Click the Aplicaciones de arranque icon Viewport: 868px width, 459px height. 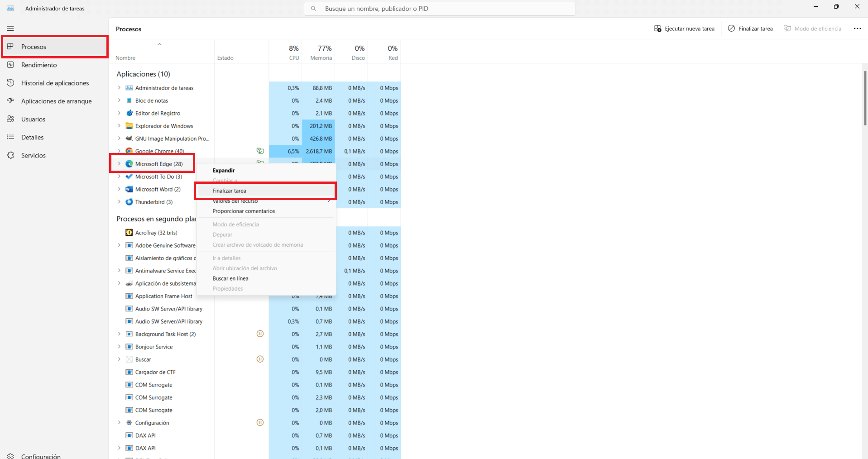tap(10, 101)
